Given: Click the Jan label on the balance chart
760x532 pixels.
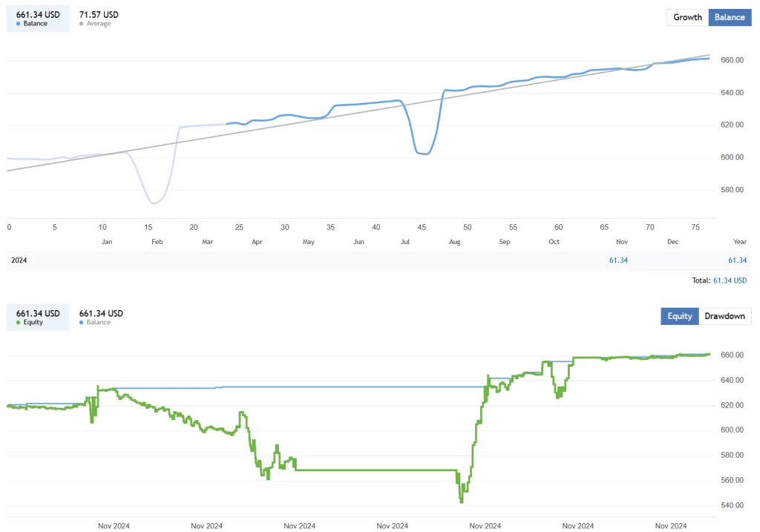Looking at the screenshot, I should [106, 241].
